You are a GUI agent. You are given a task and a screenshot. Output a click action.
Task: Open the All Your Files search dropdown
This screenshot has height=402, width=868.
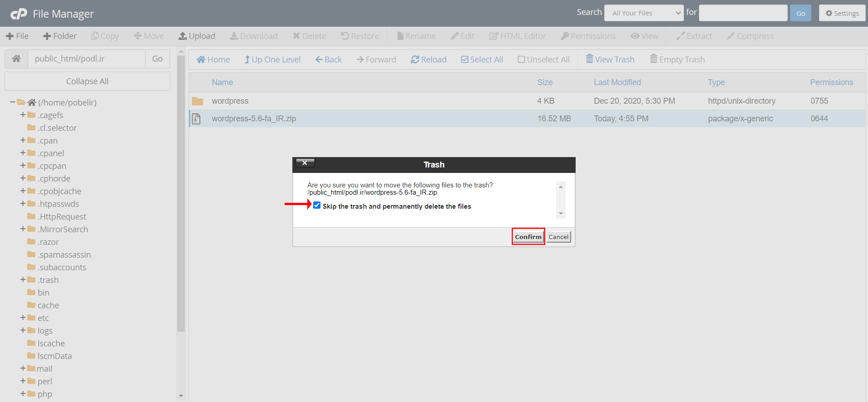(644, 13)
